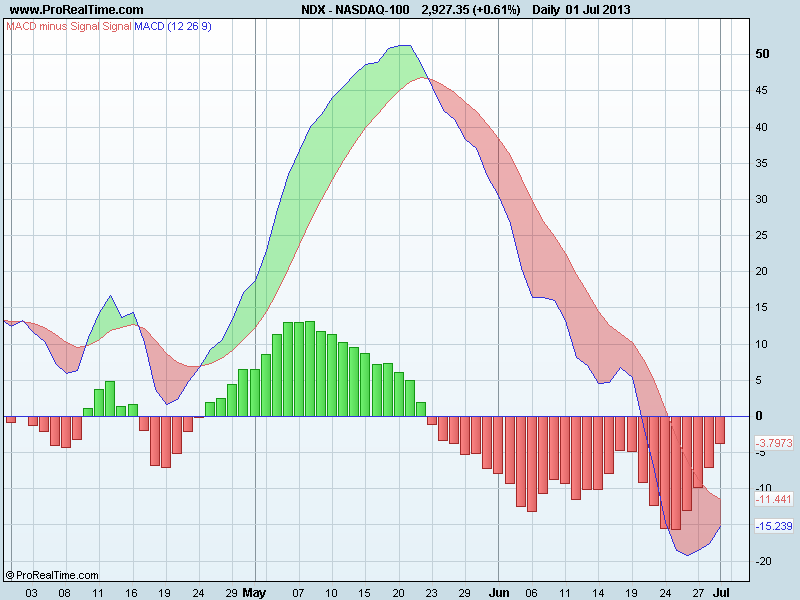Click the 16 date tick on x-axis
Screen dimensions: 800x600
[131, 593]
